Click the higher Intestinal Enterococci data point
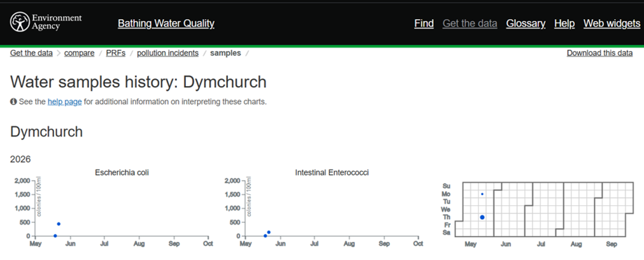 click(x=269, y=232)
